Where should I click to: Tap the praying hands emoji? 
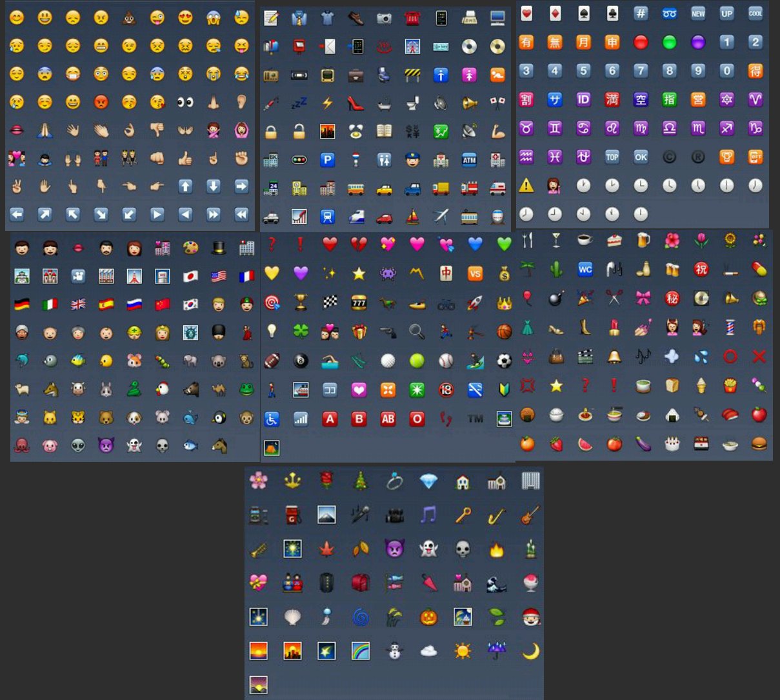(45, 130)
